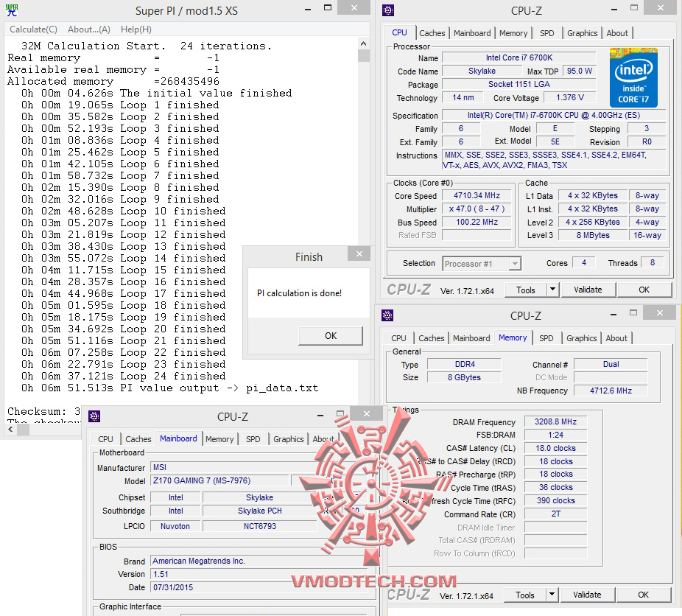Expand Tools dropdown arrow in top CPU-Z window
This screenshot has width=682, height=616.
pos(552,290)
